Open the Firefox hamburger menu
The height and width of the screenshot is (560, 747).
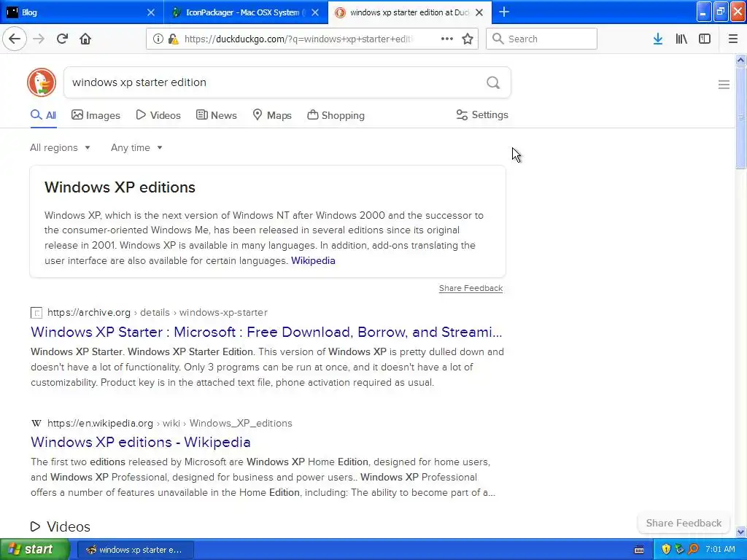[x=733, y=39]
